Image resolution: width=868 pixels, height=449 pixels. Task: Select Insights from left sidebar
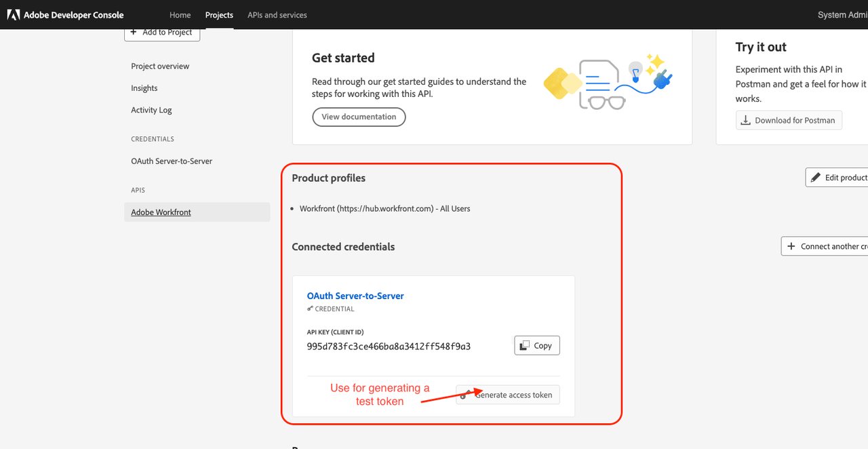point(144,88)
